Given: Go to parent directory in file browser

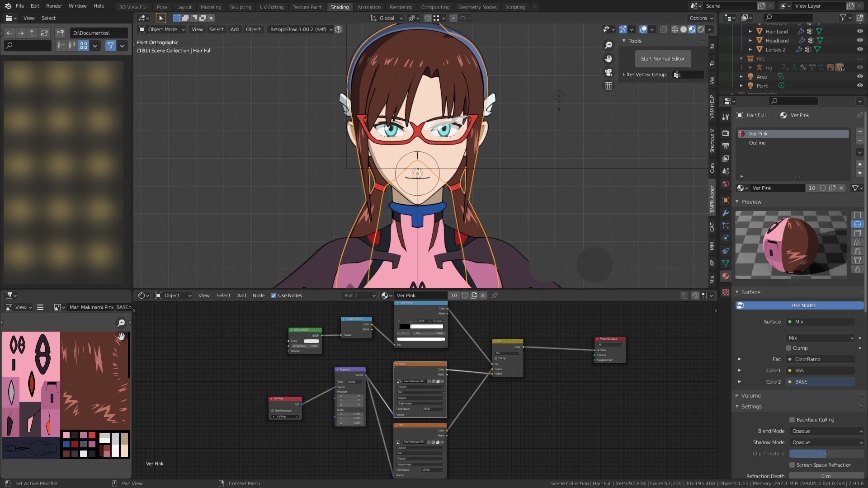Looking at the screenshot, I should pos(33,33).
